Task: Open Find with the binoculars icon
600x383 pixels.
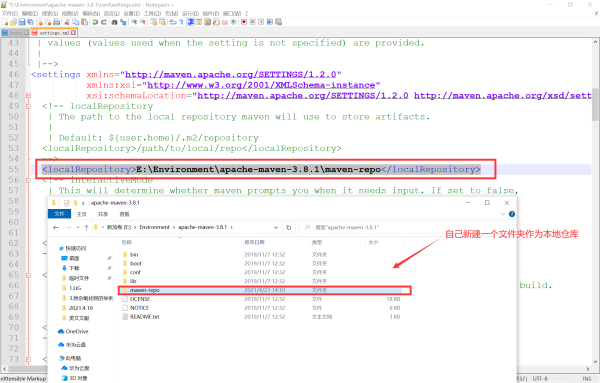Action: [x=114, y=22]
